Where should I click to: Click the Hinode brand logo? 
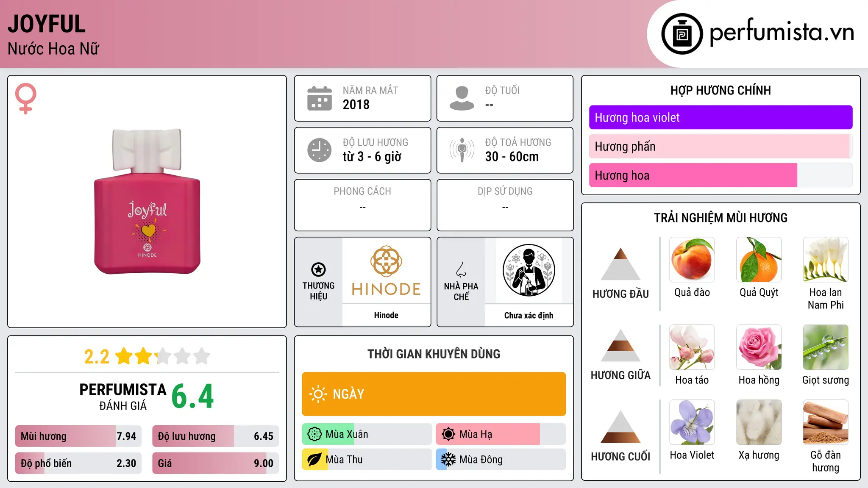click(386, 270)
